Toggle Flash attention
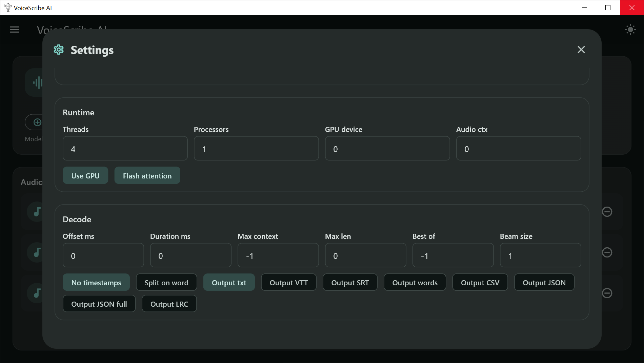644x363 pixels. point(147,175)
